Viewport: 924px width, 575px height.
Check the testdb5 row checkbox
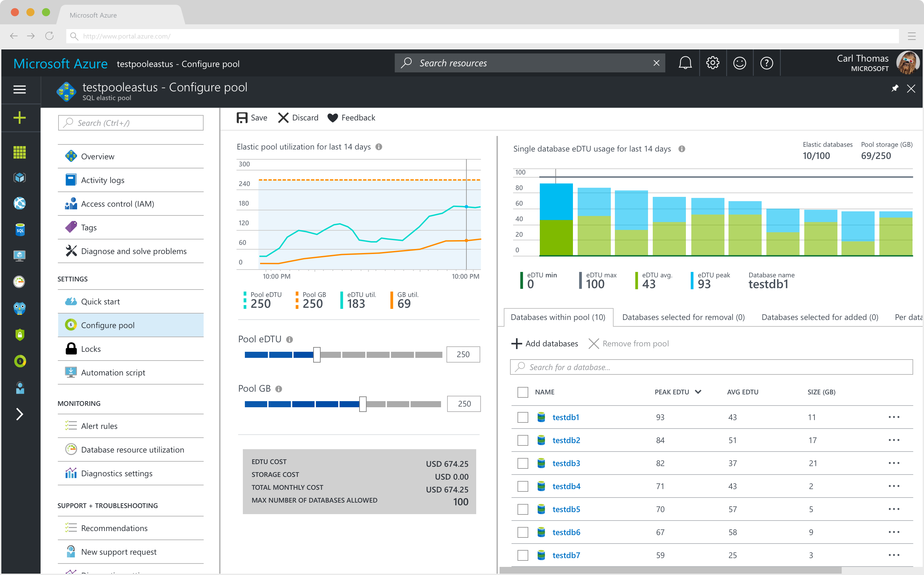click(523, 509)
